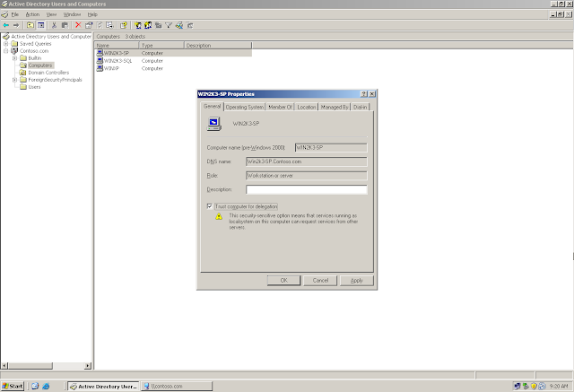Switch to the Managed By tab
Image resolution: width=574 pixels, height=392 pixels.
[x=335, y=108]
